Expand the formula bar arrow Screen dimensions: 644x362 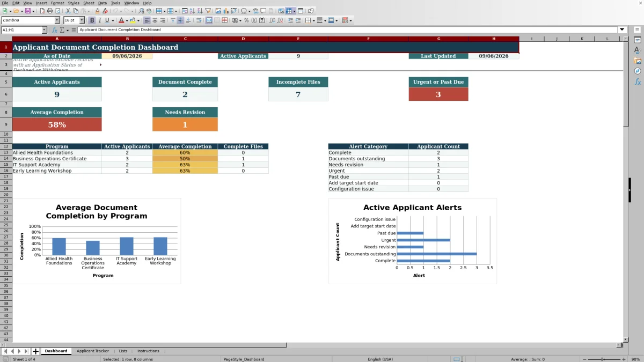pos(622,30)
